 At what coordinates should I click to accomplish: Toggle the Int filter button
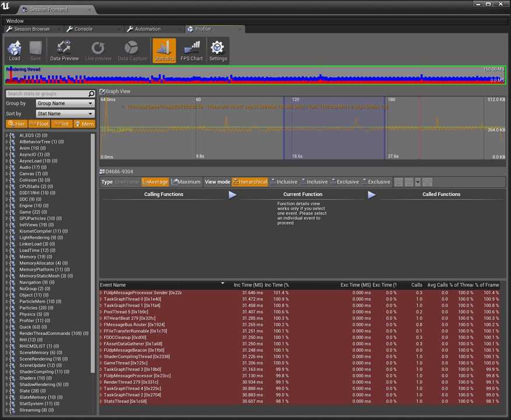62,124
